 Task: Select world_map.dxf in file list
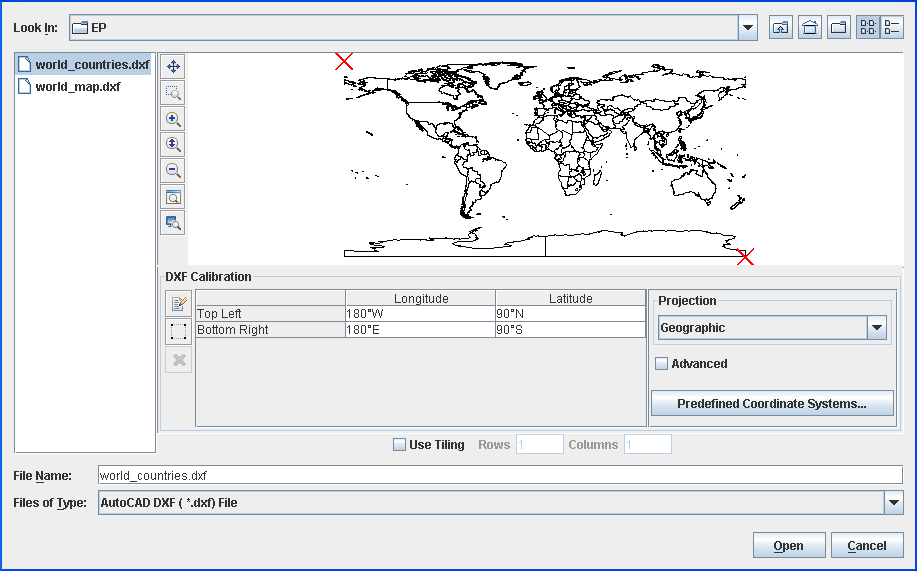click(78, 86)
